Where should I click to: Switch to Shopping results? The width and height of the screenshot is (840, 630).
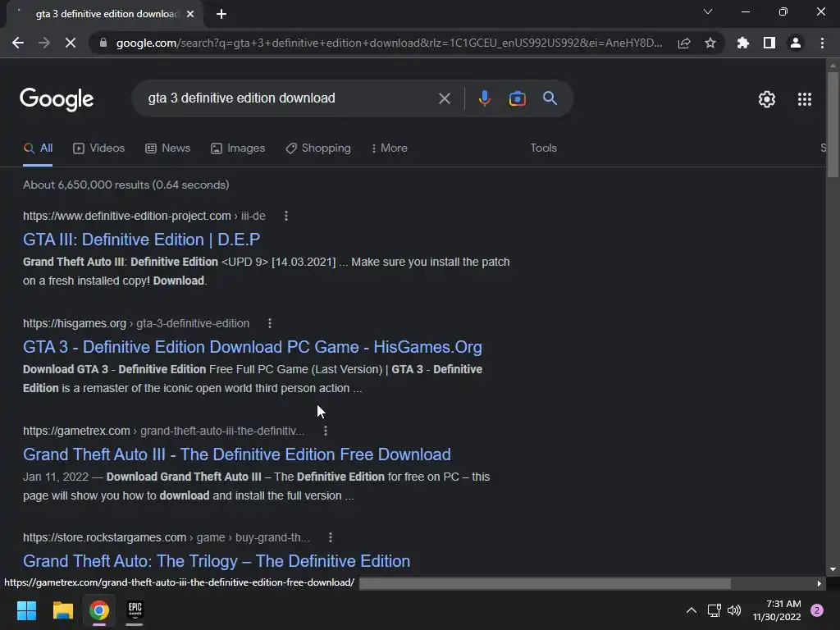click(x=318, y=148)
